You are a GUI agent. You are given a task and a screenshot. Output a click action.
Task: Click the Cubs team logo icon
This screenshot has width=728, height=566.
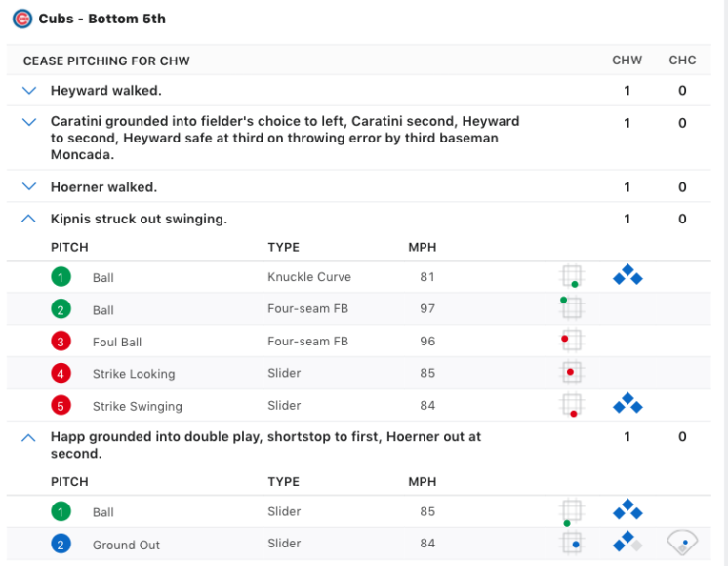tap(22, 19)
